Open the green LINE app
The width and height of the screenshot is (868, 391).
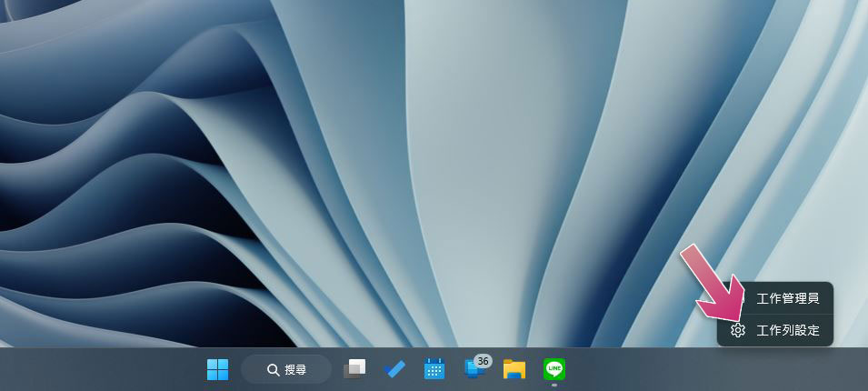click(554, 368)
